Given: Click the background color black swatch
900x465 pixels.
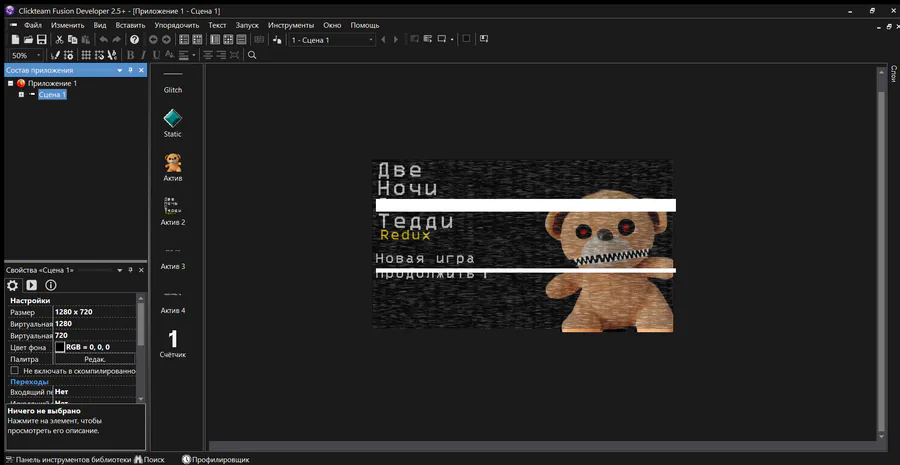Looking at the screenshot, I should click(x=60, y=347).
